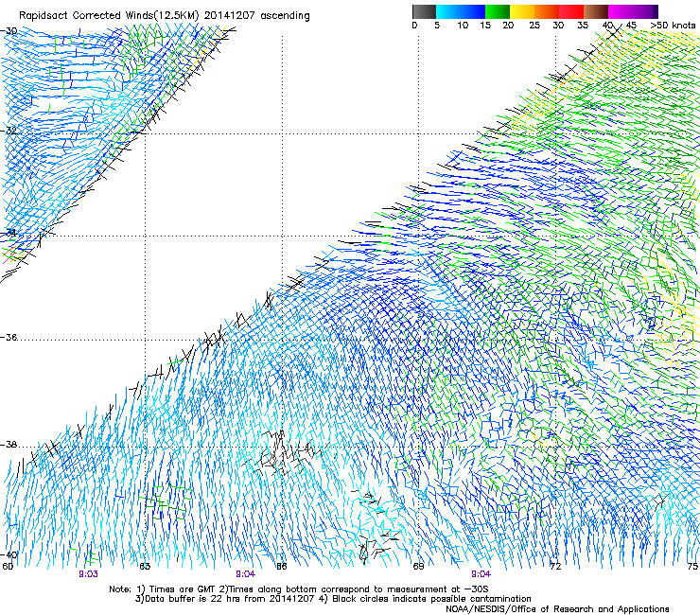
Task: Click the yellow 20-25 knots legend swatch
Action: [522, 11]
